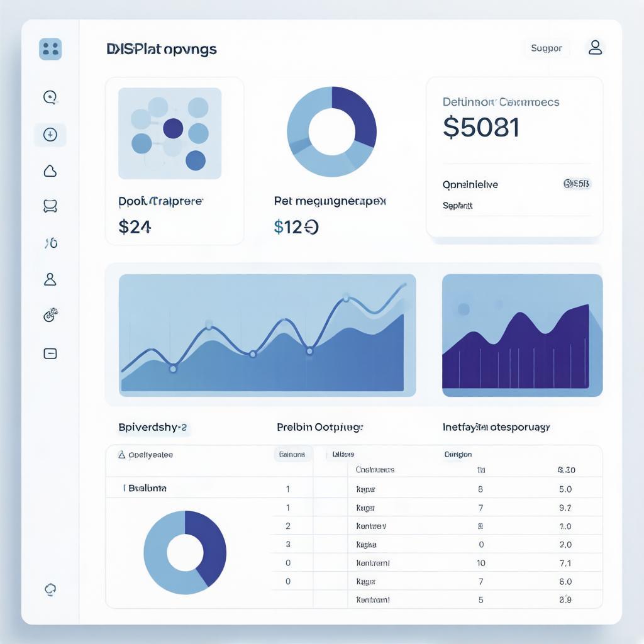
Task: Select the "Inetfayial otesporuagy" tab
Action: (496, 427)
